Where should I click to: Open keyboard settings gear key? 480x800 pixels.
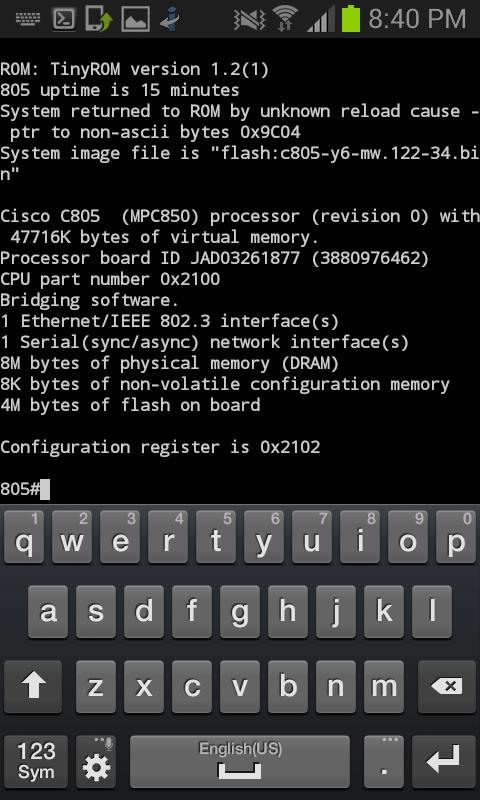point(96,761)
